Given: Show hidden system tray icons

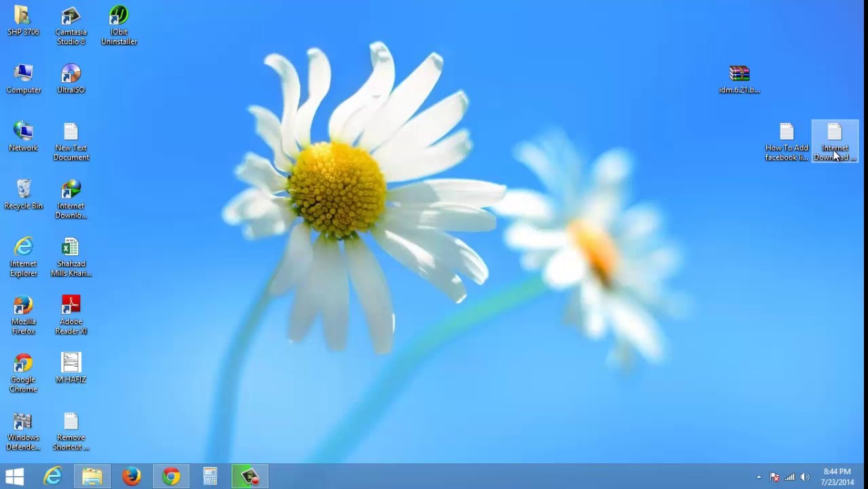Looking at the screenshot, I should coord(759,477).
